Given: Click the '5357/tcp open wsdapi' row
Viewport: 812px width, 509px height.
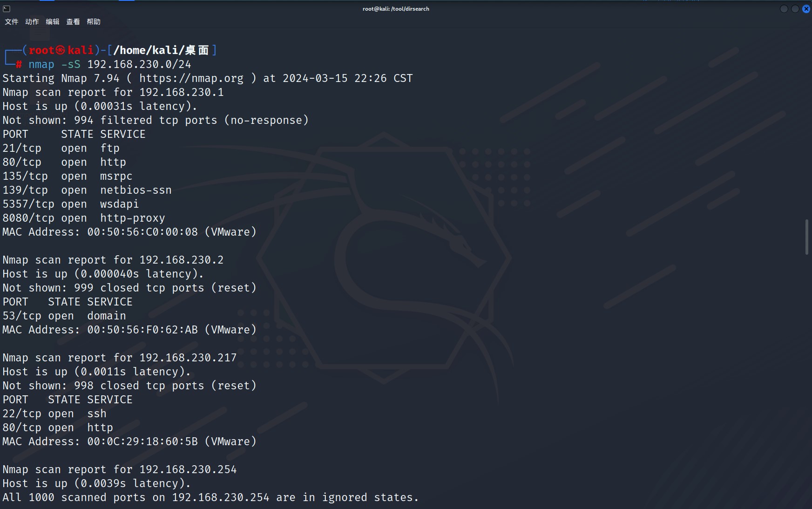Looking at the screenshot, I should coord(71,204).
